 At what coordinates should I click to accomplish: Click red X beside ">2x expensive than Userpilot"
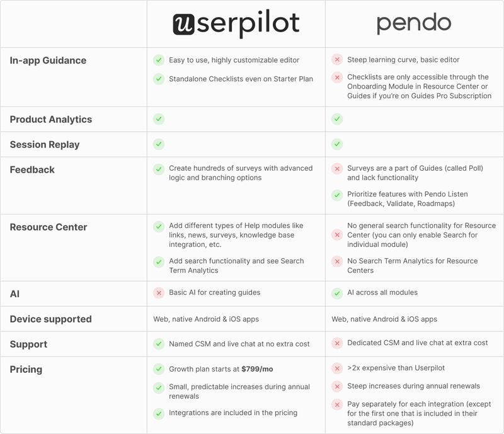tap(337, 369)
